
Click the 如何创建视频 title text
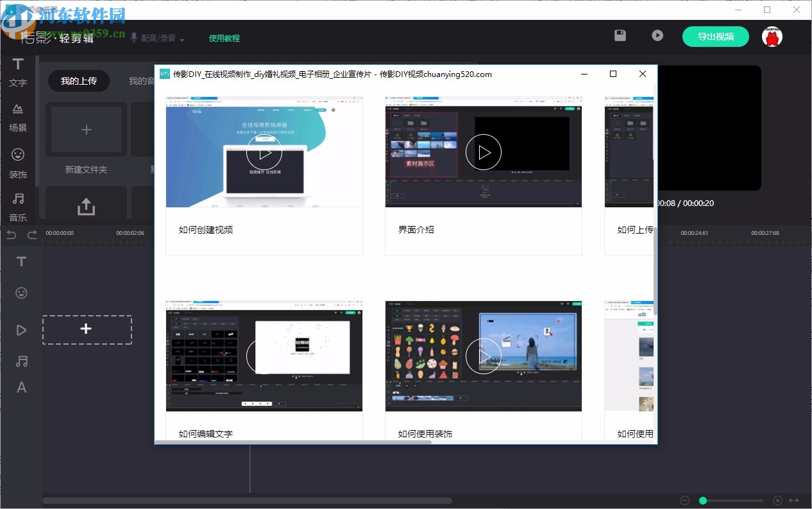tap(206, 230)
